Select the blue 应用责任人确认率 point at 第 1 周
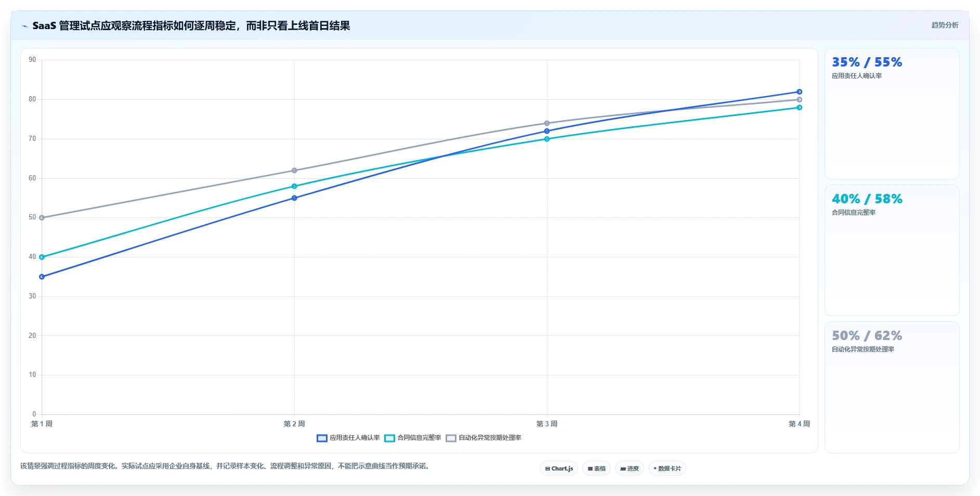Image resolution: width=980 pixels, height=496 pixels. [42, 277]
